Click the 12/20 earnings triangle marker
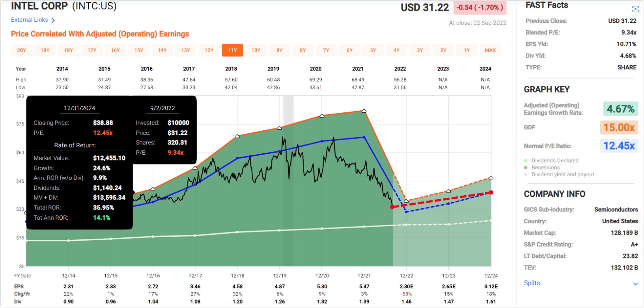Image resolution: width=644 pixels, height=308 pixels. pos(322,116)
